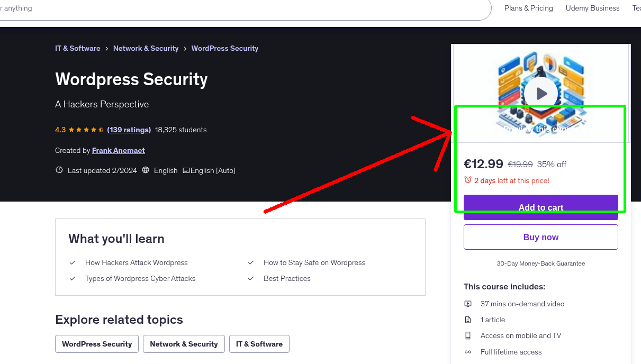Select the IT & Software related topic
Image resolution: width=641 pixels, height=364 pixels.
click(x=259, y=344)
